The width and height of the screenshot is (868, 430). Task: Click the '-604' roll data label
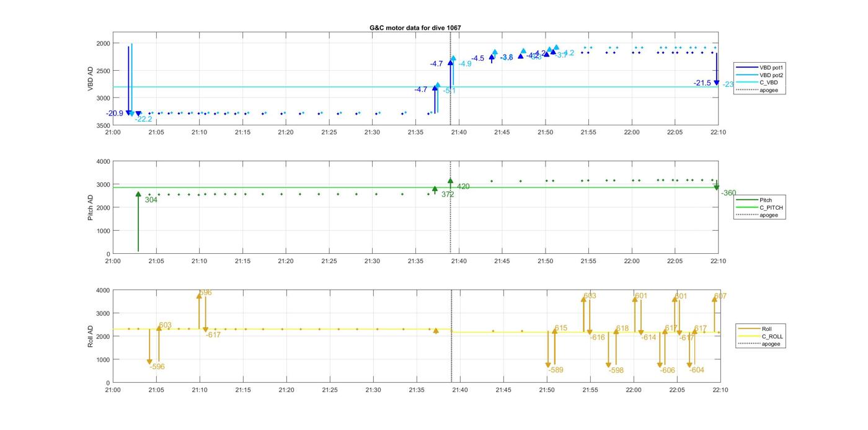697,370
